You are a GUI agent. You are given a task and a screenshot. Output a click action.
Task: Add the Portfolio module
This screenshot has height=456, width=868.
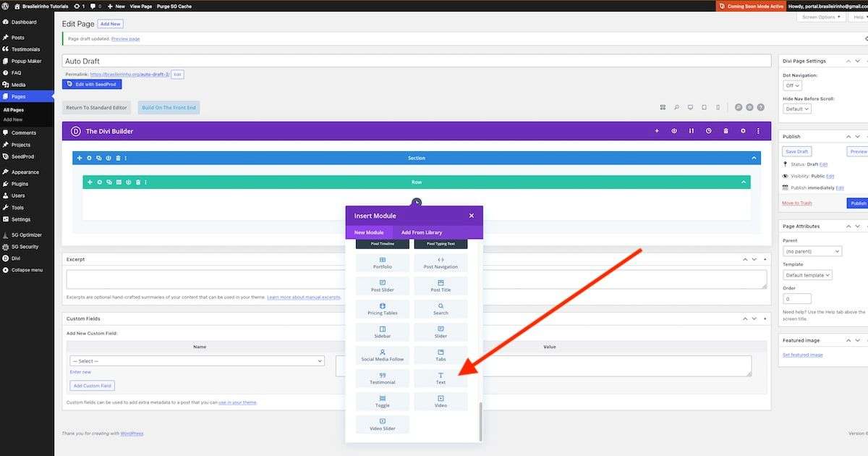(x=383, y=262)
